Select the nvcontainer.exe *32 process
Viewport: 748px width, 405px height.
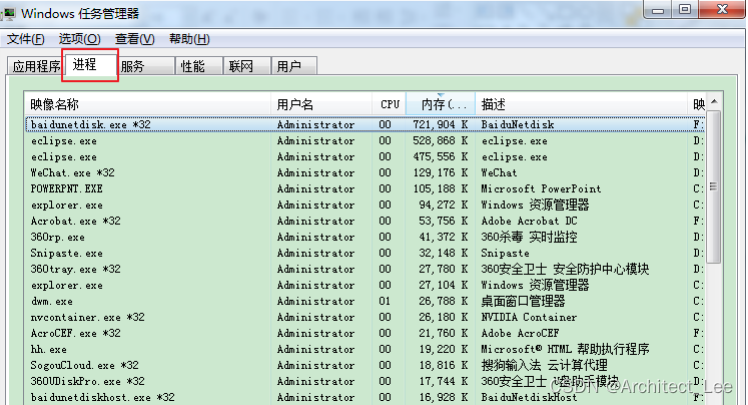(x=365, y=317)
